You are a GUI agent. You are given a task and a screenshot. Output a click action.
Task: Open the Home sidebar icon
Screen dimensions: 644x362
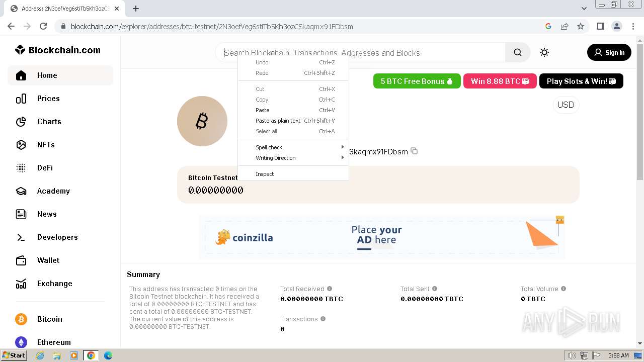tap(21, 75)
